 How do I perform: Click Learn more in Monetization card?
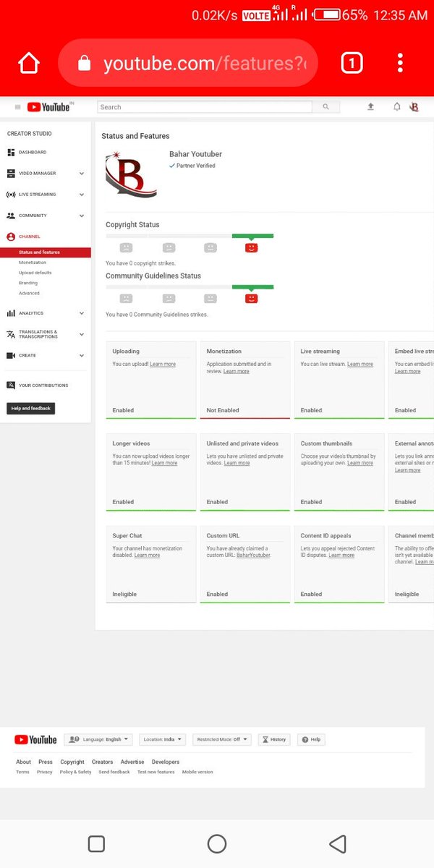point(237,371)
